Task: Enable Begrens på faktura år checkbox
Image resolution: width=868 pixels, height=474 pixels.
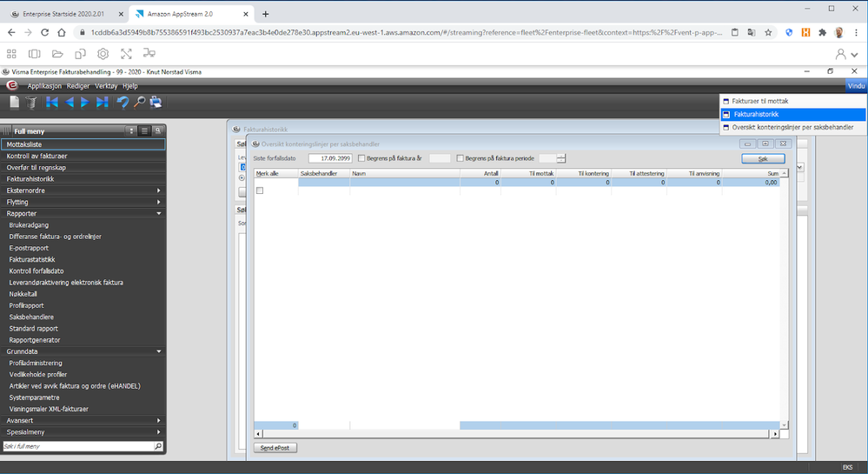Action: 361,158
